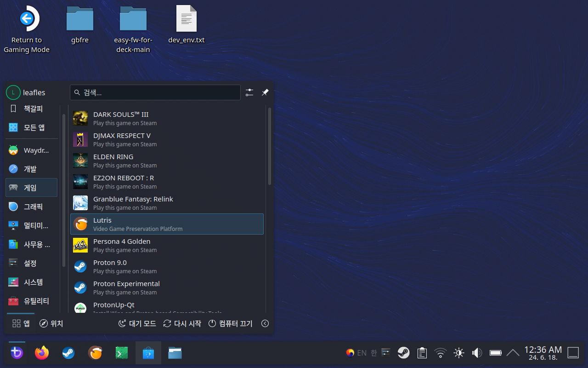Select the 모든 앱 all apps category
The height and width of the screenshot is (368, 588).
(32, 127)
